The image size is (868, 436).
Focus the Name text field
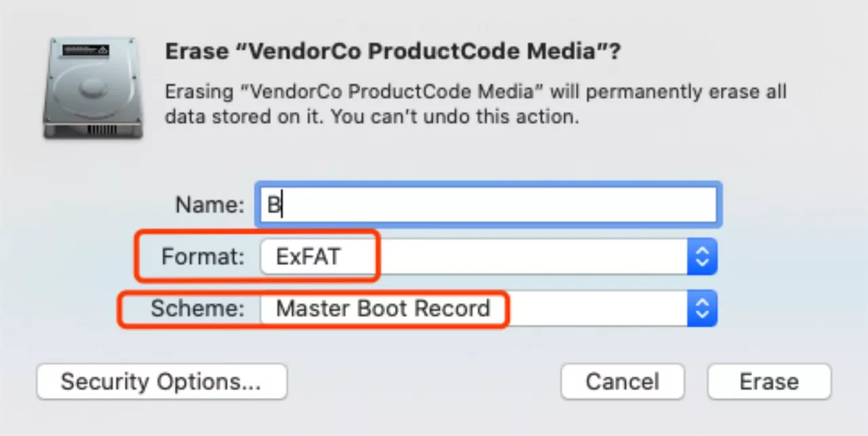(x=488, y=204)
